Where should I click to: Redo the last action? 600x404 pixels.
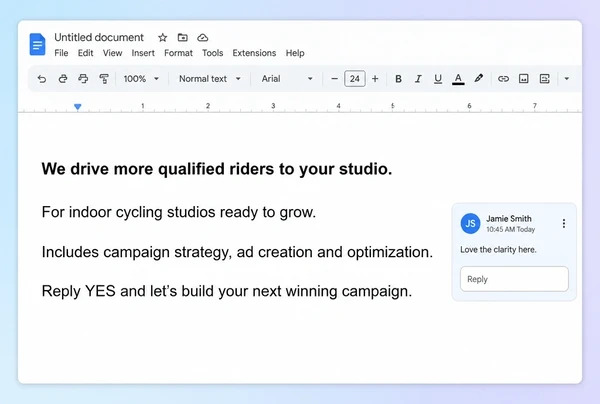(x=63, y=79)
